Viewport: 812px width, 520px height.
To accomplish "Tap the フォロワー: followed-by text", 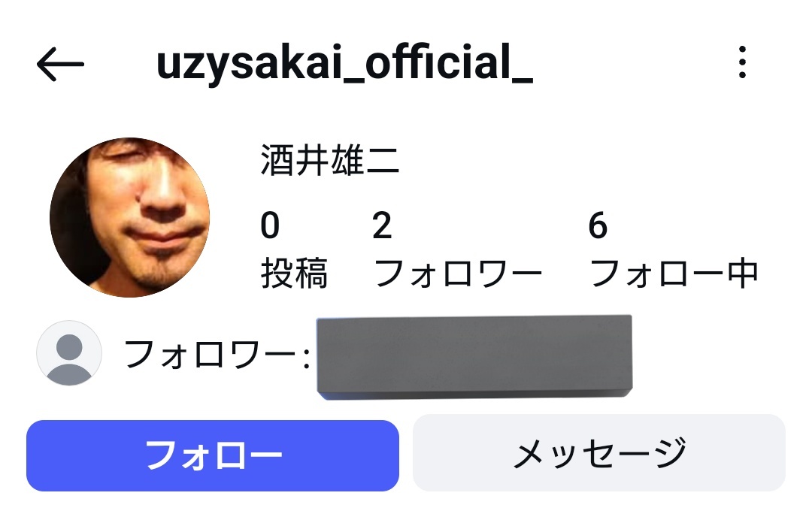I will pyautogui.click(x=217, y=355).
